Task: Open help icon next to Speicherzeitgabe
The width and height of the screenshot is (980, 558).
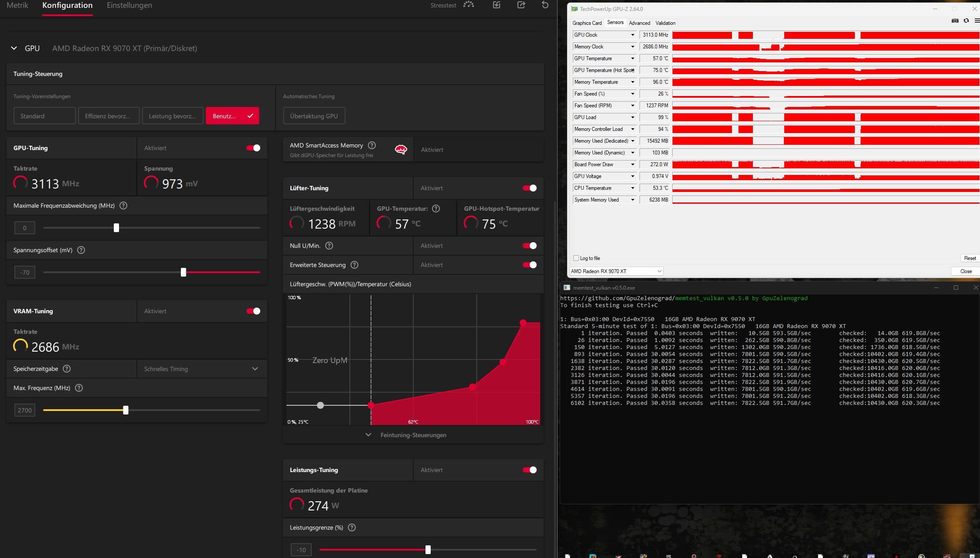Action: [67, 369]
